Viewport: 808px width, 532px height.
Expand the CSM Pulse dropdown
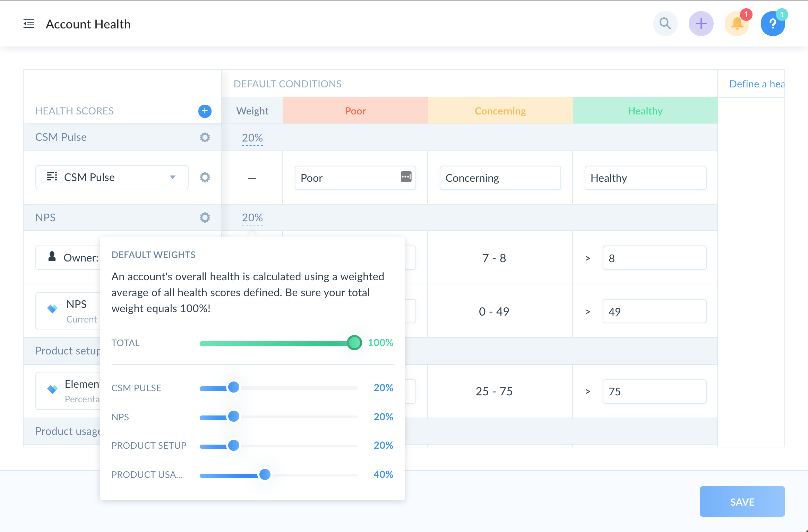pyautogui.click(x=172, y=178)
